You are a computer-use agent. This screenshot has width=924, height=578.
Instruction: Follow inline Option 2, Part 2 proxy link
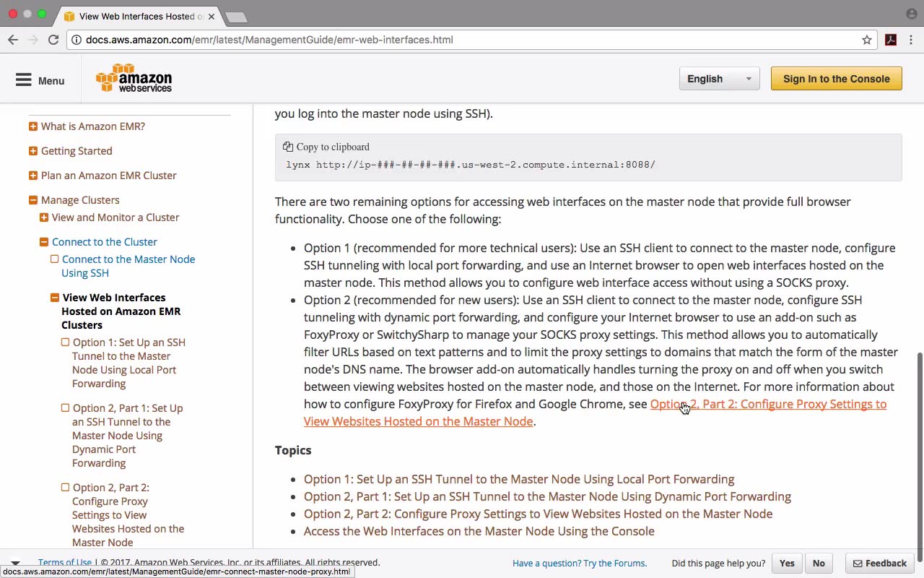pyautogui.click(x=595, y=413)
